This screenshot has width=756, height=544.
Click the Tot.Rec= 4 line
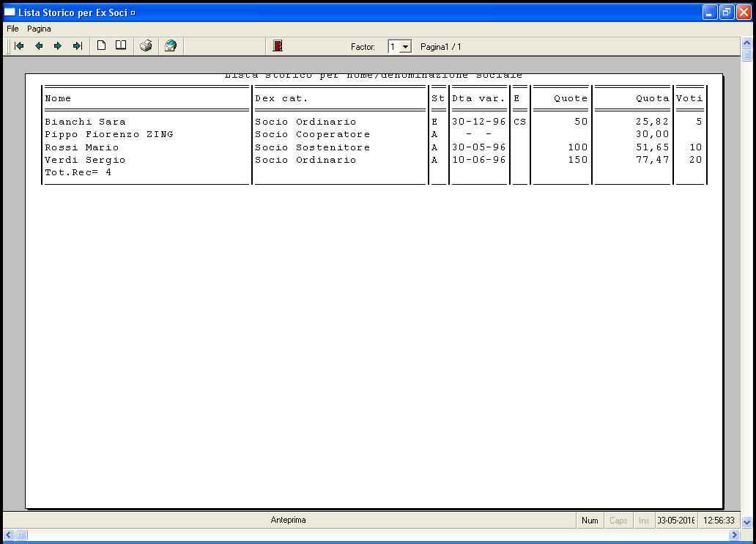pos(78,172)
